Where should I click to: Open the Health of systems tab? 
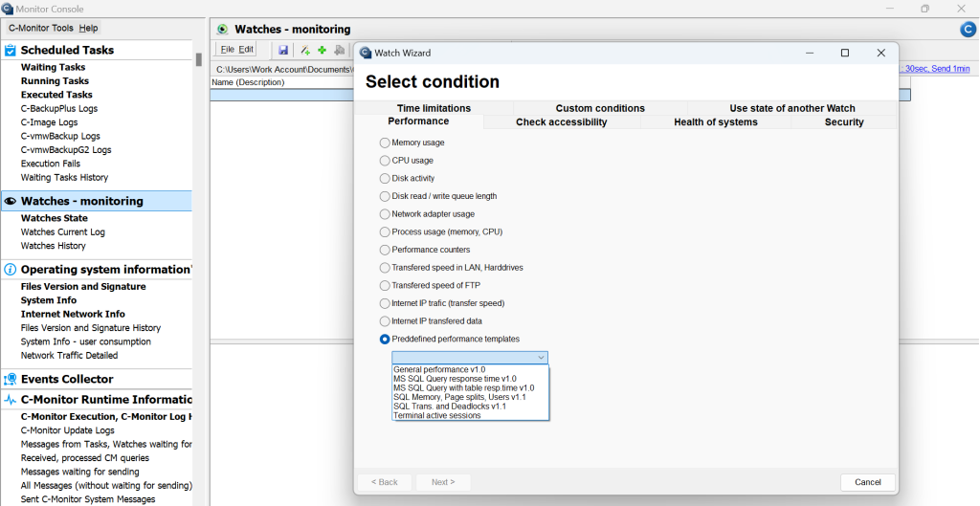coord(716,122)
